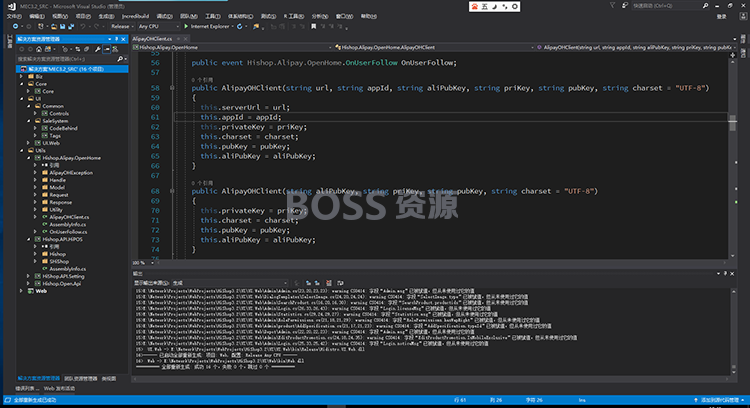Screen dimensions: 750x408
Task: Collapse the constructor at line 68
Action: pyautogui.click(x=172, y=191)
